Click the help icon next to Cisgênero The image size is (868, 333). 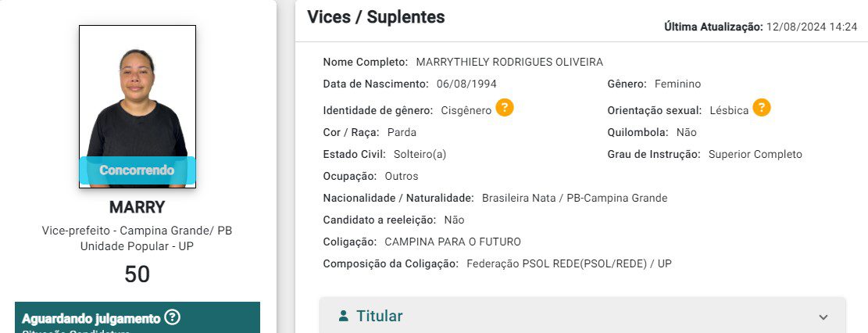click(505, 109)
